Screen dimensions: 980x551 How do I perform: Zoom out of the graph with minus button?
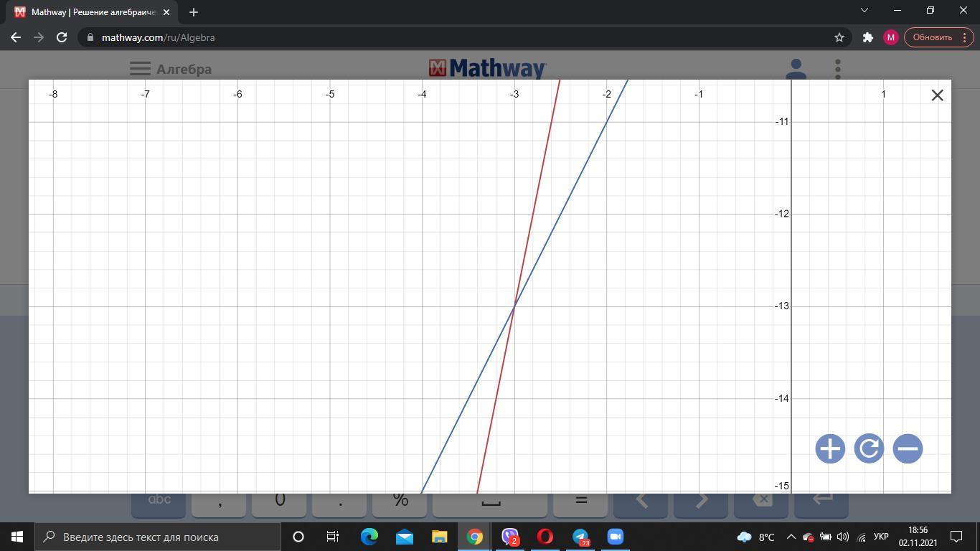click(x=908, y=449)
